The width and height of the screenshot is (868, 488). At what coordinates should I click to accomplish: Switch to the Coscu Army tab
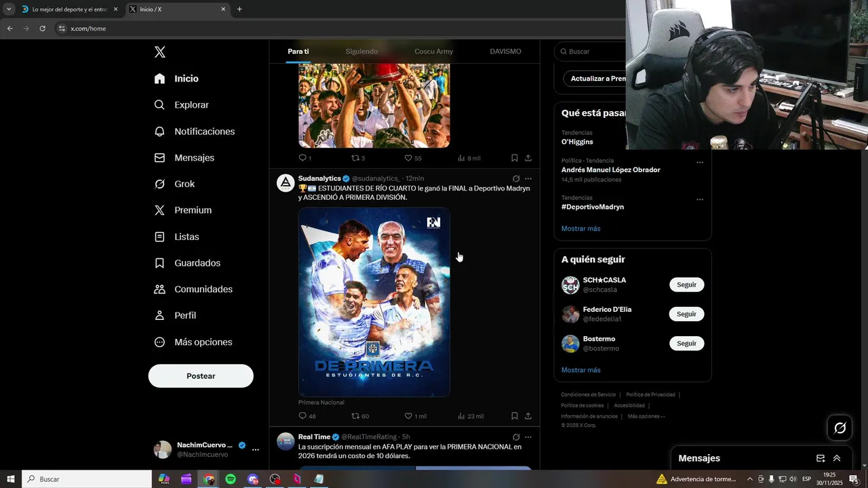click(434, 52)
